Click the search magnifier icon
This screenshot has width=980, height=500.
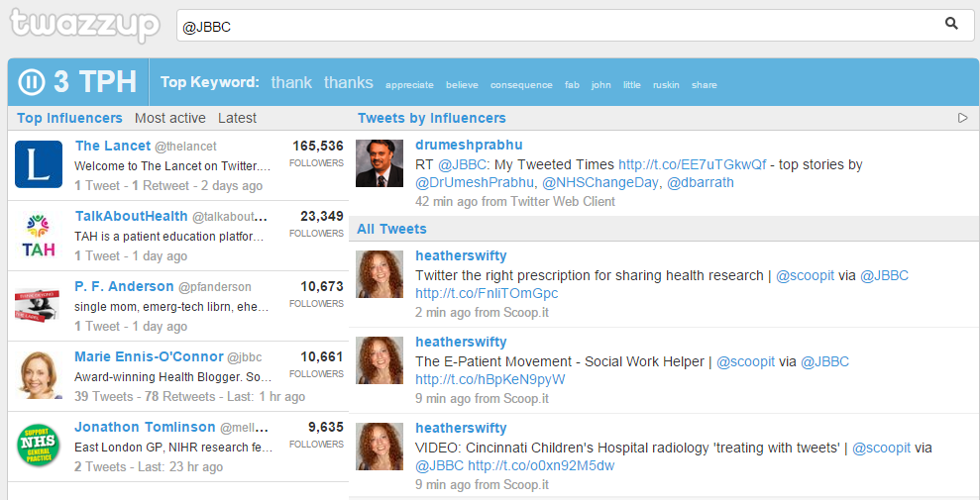pyautogui.click(x=951, y=25)
